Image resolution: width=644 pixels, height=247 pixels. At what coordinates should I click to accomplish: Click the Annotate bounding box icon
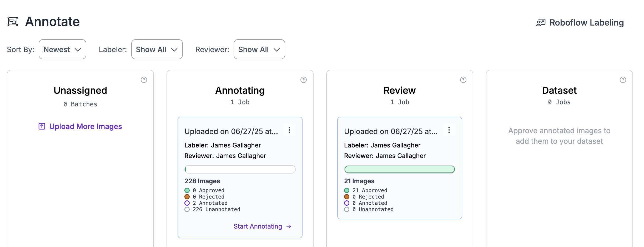click(13, 22)
